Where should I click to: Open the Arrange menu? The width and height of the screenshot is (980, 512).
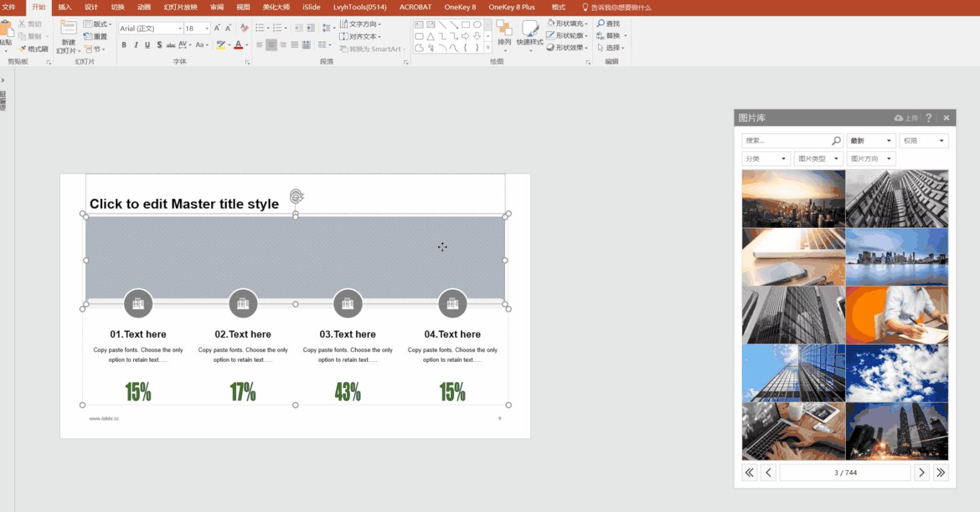point(504,35)
